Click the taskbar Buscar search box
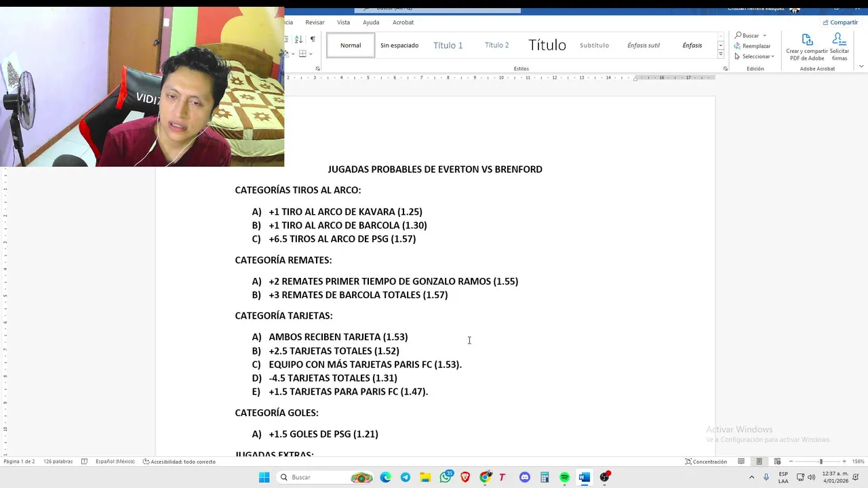 coord(325,477)
